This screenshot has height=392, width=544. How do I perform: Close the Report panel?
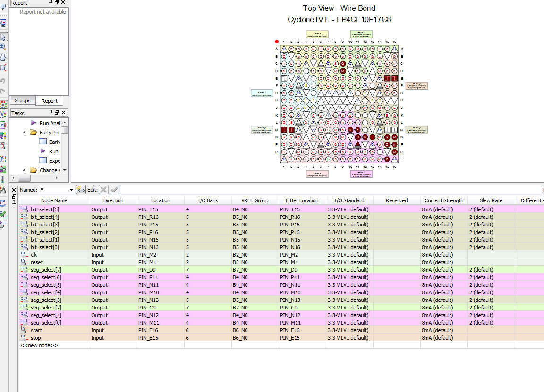click(63, 2)
